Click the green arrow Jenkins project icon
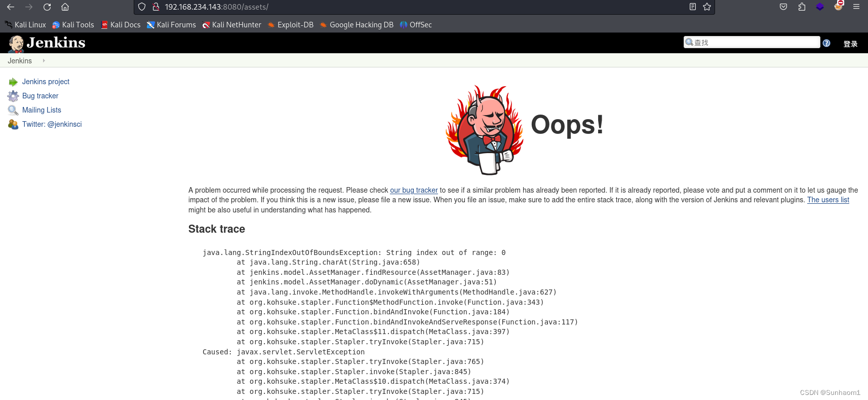The height and width of the screenshot is (400, 868). pyautogui.click(x=13, y=82)
